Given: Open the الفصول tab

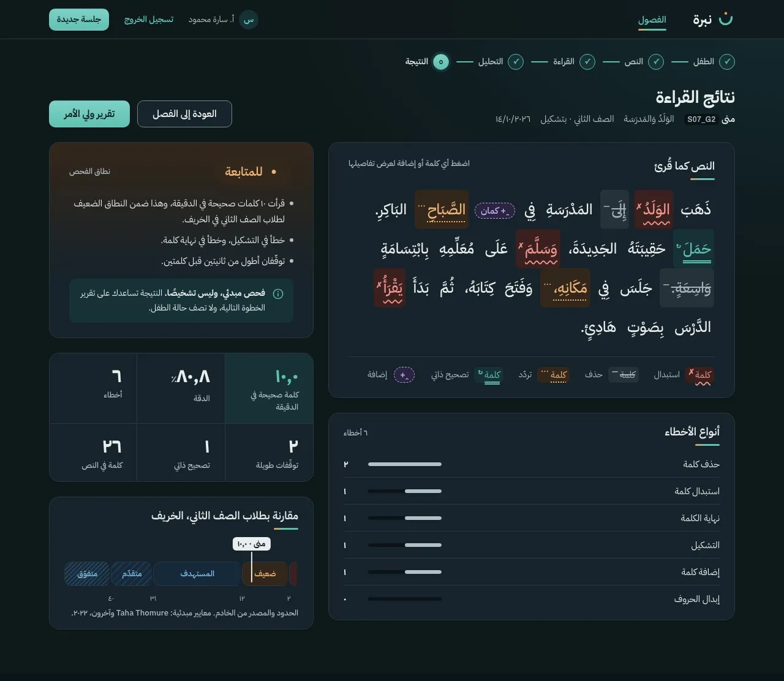Looking at the screenshot, I should 652,20.
